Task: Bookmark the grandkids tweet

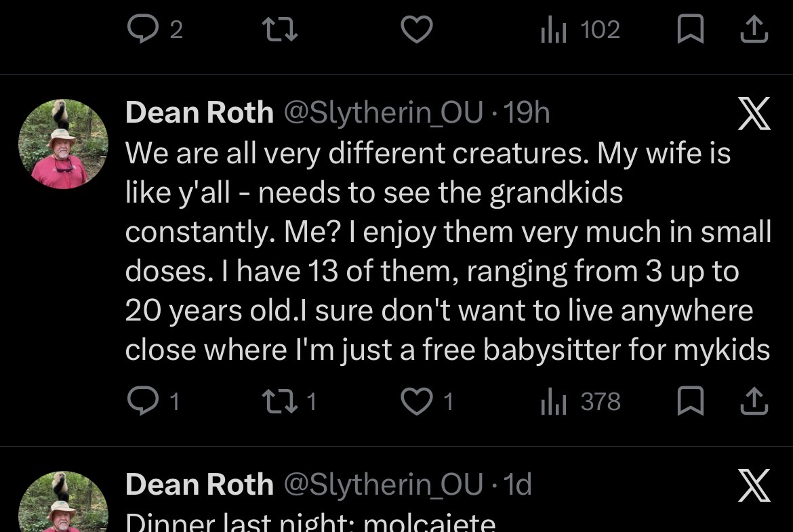Action: (691, 402)
